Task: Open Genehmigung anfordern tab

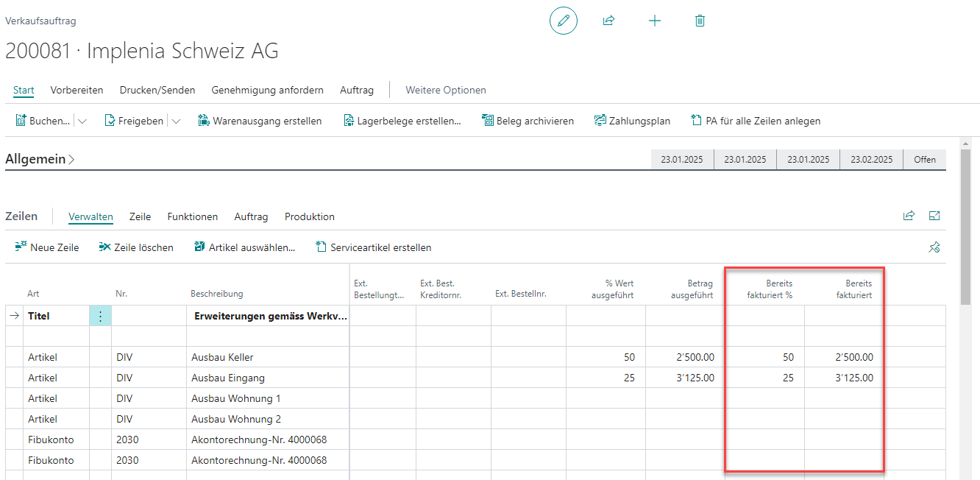Action: point(267,91)
